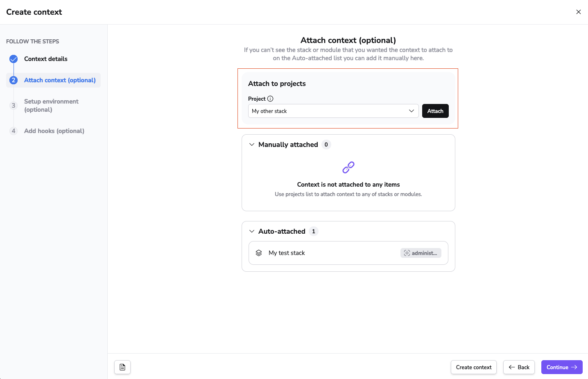The height and width of the screenshot is (379, 588).
Task: Click the black Attach button
Action: 435,111
